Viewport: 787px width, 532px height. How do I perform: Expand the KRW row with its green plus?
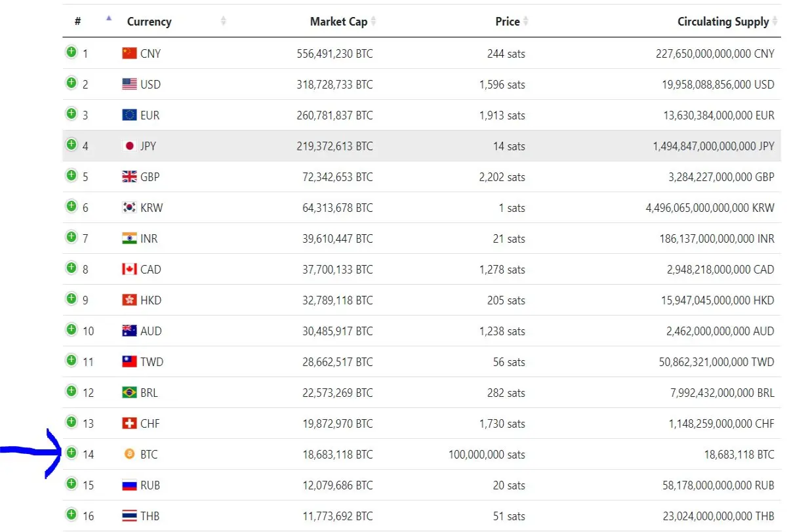71,206
